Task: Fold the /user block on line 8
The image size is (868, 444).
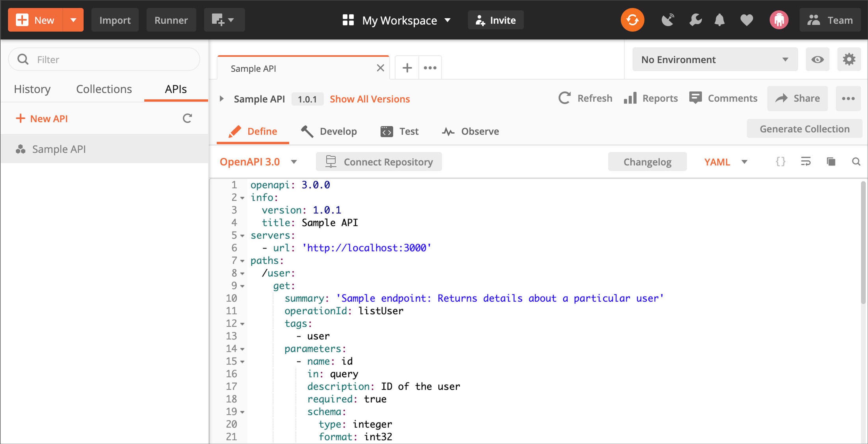Action: [x=242, y=273]
